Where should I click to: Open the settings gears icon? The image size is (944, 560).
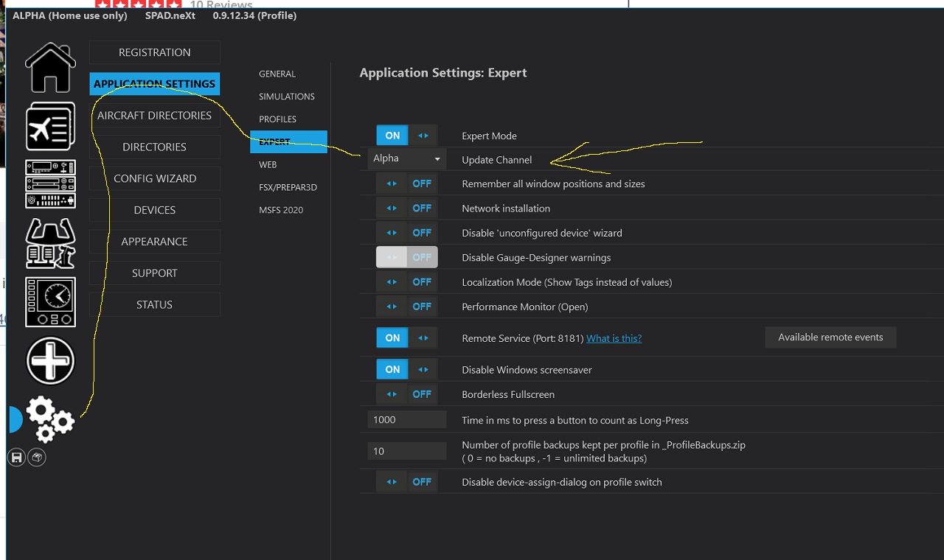(x=50, y=419)
